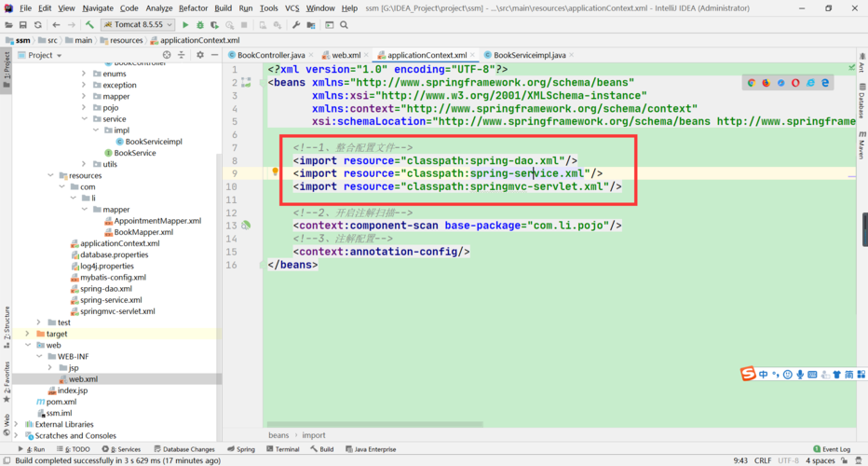Expand the exception folder
Viewport: 868px width, 466px height.
tap(84, 85)
